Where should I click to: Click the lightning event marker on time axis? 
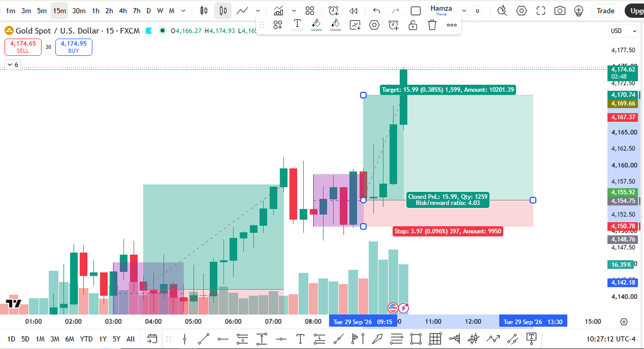pyautogui.click(x=404, y=308)
